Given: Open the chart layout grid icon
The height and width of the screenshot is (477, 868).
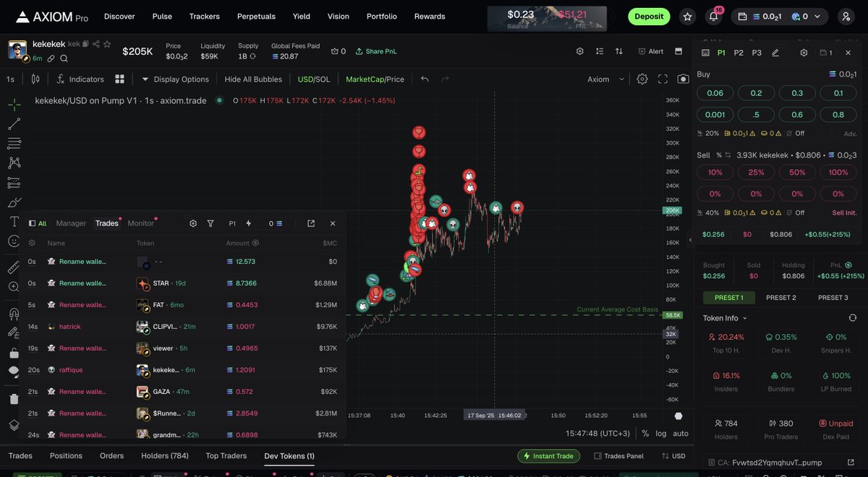Looking at the screenshot, I should coord(120,79).
